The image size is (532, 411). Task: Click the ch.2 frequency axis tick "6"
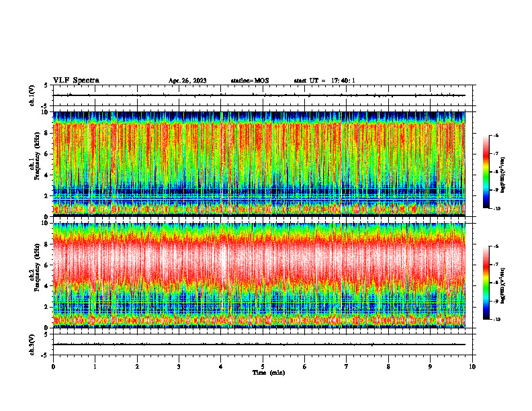click(x=47, y=265)
